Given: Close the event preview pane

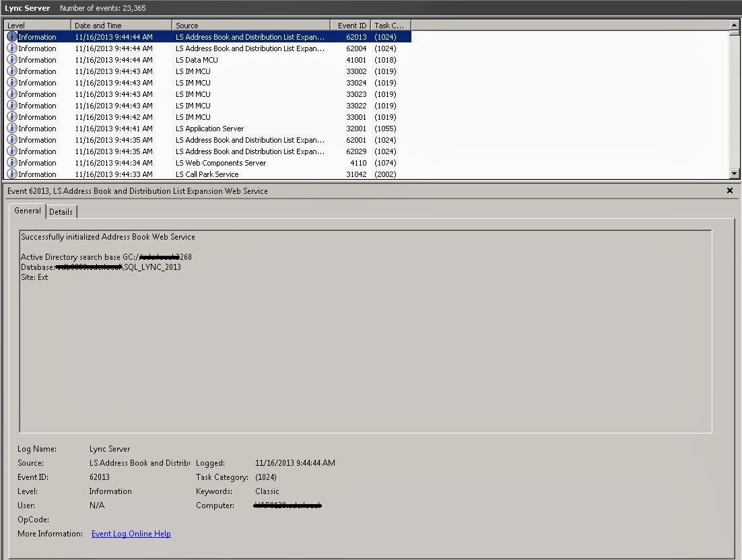Looking at the screenshot, I should coord(730,190).
